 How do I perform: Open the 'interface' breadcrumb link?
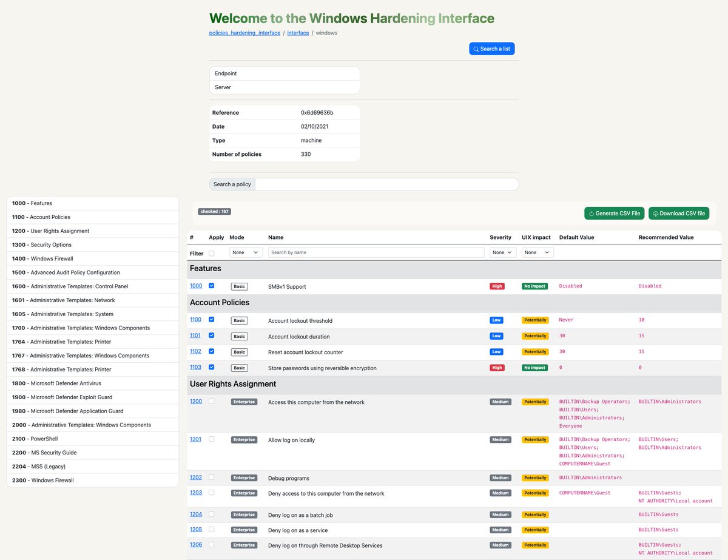pyautogui.click(x=298, y=33)
